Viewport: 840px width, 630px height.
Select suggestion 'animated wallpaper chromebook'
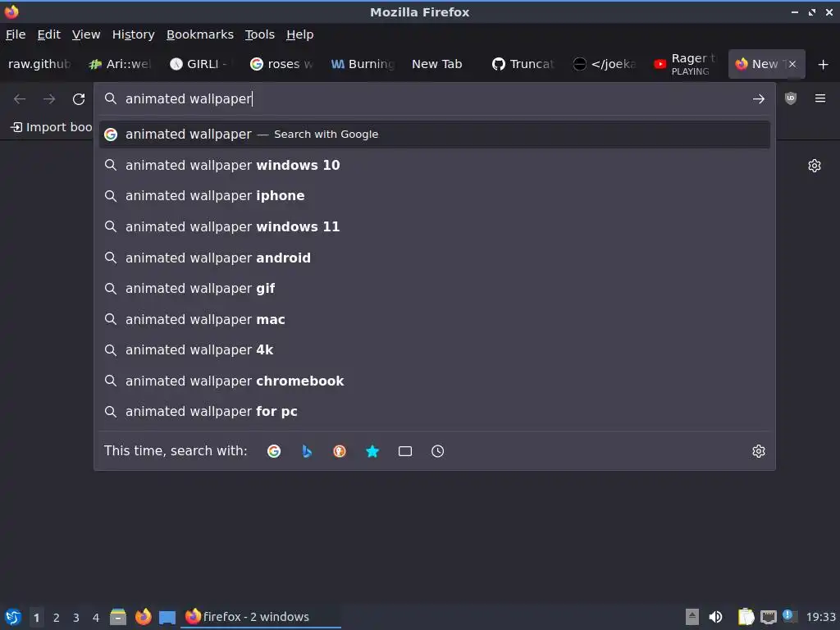[x=435, y=381]
